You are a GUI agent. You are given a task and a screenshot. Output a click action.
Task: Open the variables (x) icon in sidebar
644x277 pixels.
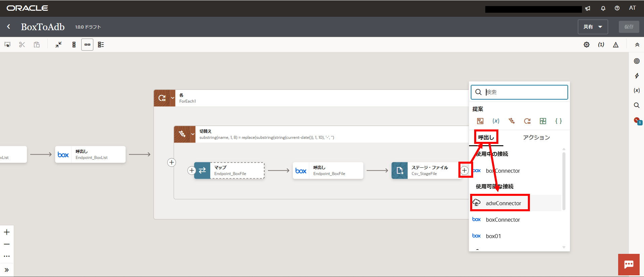pyautogui.click(x=637, y=91)
